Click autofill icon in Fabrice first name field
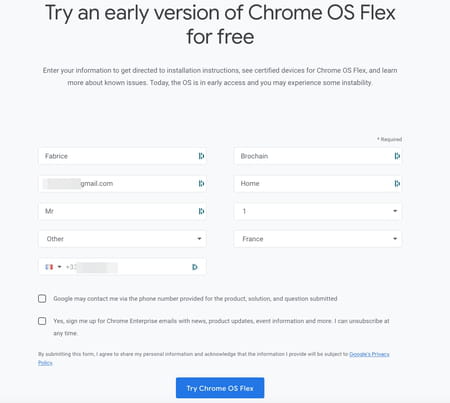Screen dimensions: 450x403 201,156
